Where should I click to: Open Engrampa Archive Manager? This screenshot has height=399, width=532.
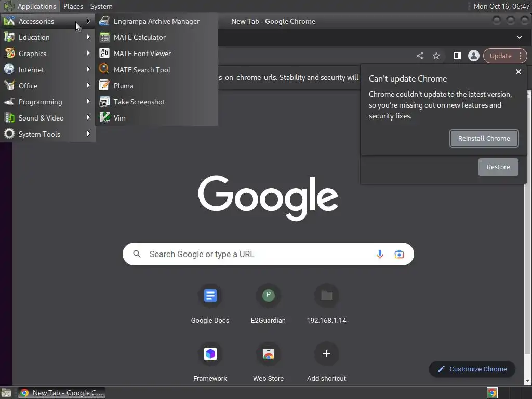tap(156, 21)
